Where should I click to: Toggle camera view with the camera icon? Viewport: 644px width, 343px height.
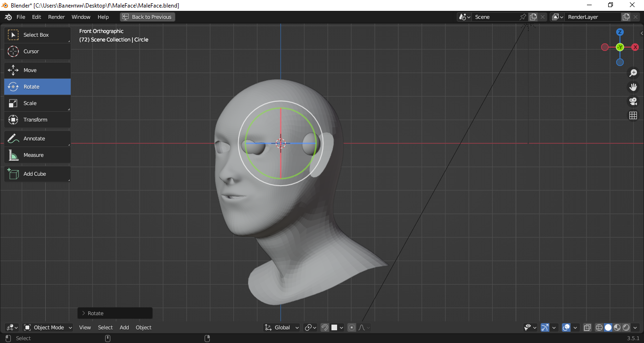coord(633,101)
